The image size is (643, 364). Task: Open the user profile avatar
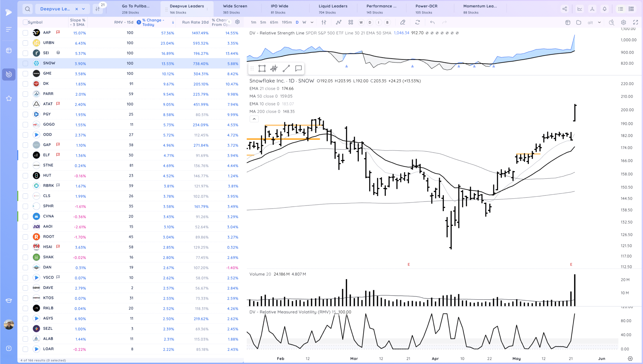[9, 325]
